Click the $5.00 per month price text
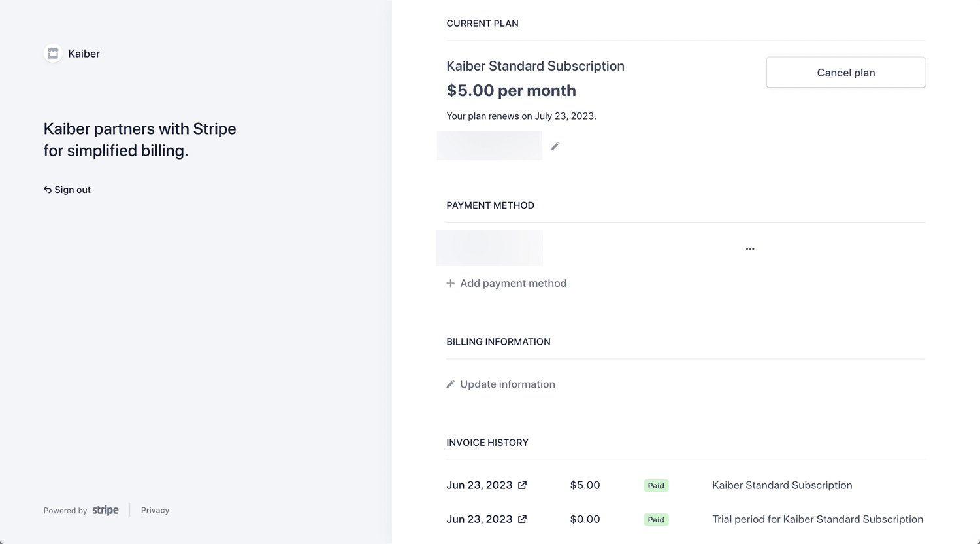980x544 pixels. [x=511, y=90]
